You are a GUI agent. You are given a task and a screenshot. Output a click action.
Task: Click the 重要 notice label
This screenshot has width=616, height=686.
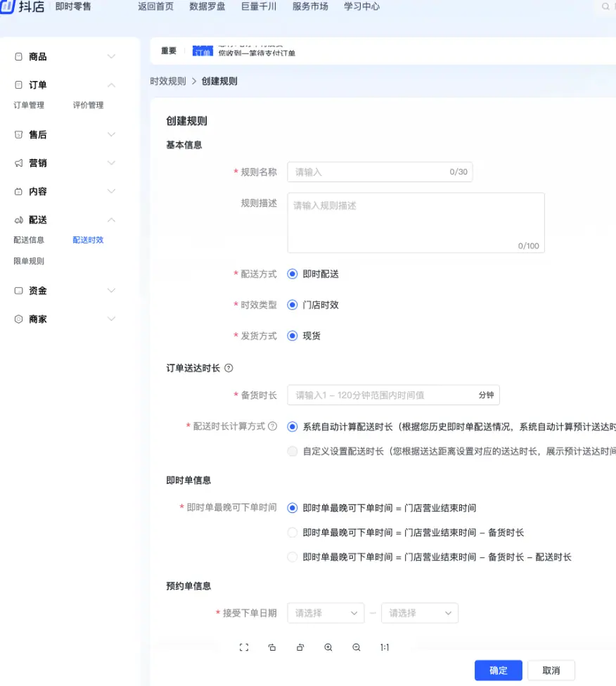click(x=169, y=51)
